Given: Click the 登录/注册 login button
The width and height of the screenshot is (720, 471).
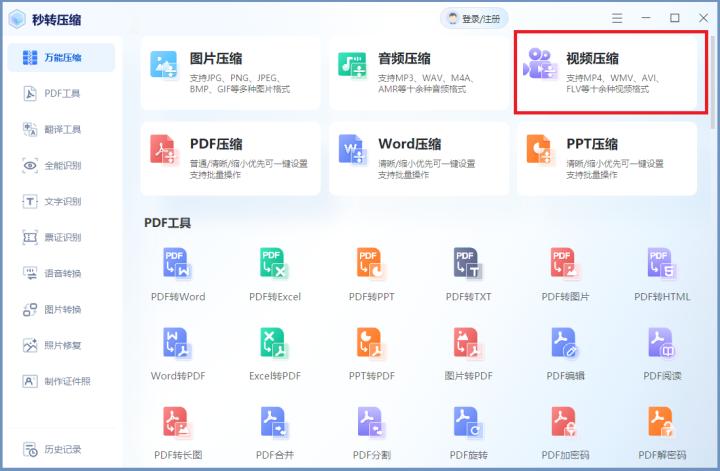Looking at the screenshot, I should 474,19.
